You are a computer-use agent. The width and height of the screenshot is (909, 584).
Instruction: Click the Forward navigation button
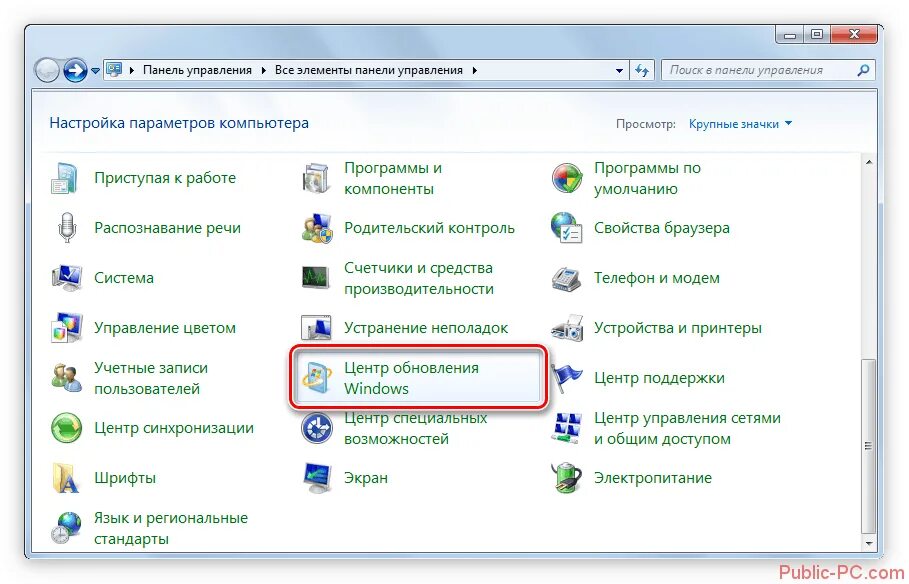click(75, 71)
